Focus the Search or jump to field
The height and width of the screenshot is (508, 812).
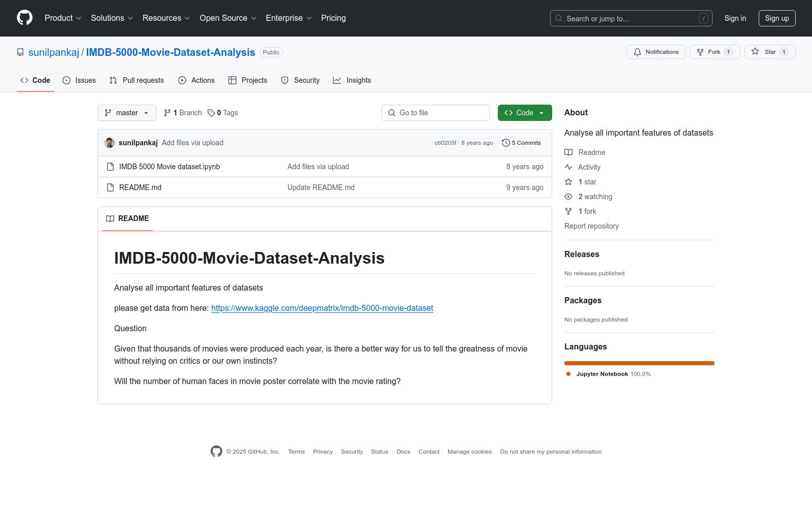(x=631, y=18)
